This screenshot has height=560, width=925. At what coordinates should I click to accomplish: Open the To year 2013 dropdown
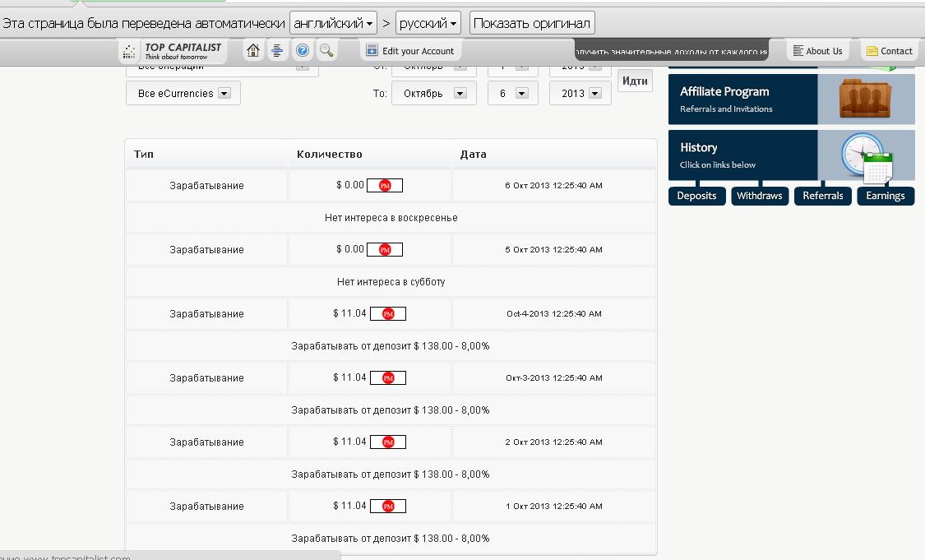[580, 94]
